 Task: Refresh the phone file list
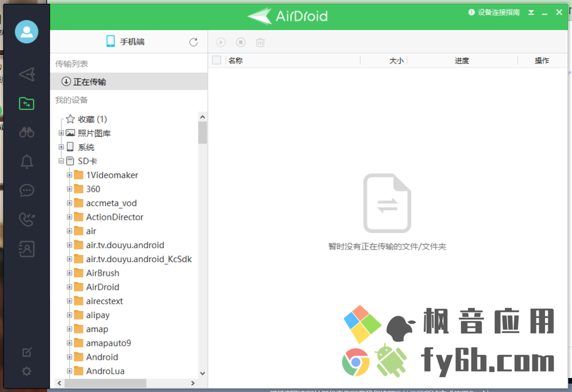193,42
